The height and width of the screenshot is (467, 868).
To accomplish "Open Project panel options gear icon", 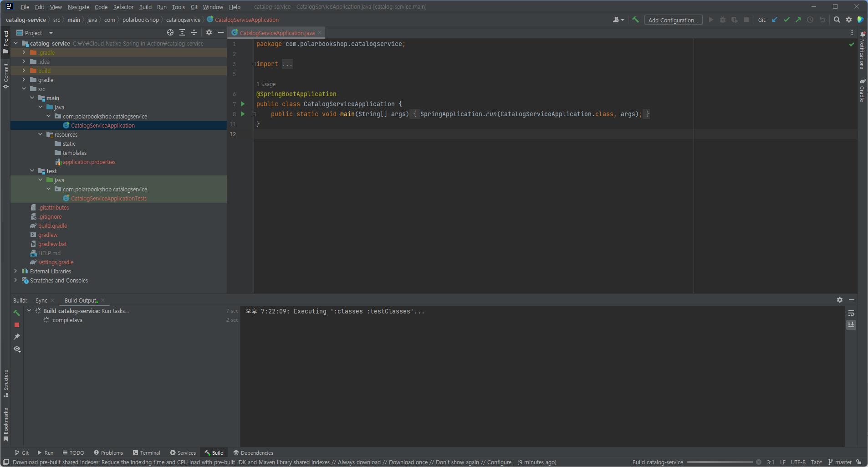I will point(209,32).
